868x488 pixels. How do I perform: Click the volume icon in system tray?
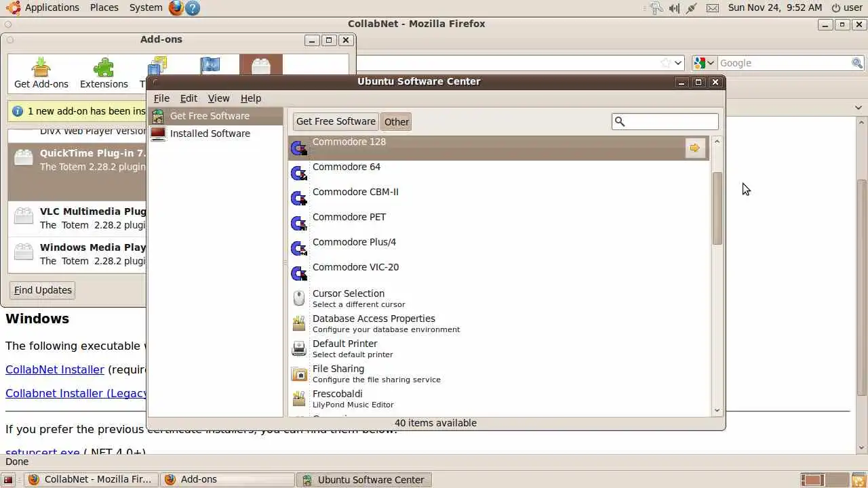(x=674, y=8)
